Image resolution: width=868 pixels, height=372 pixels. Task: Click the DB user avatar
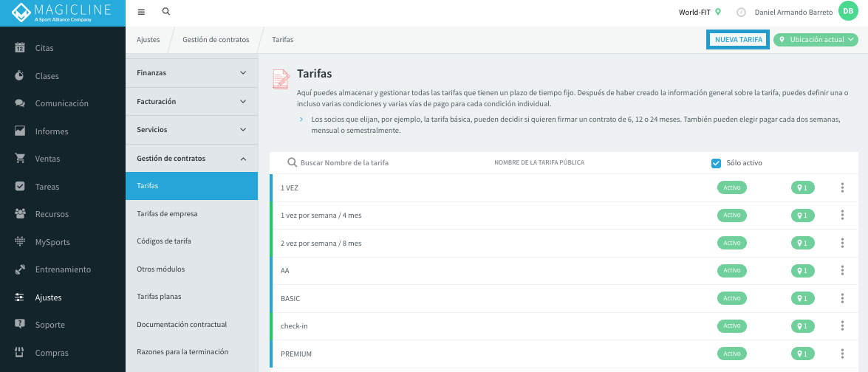click(847, 11)
